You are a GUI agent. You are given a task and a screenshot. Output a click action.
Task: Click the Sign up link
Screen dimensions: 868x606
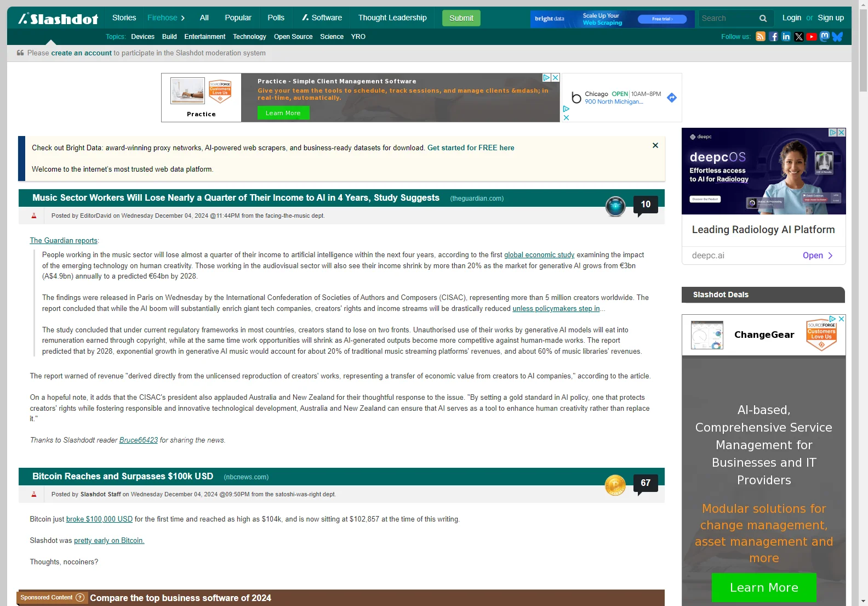click(831, 18)
